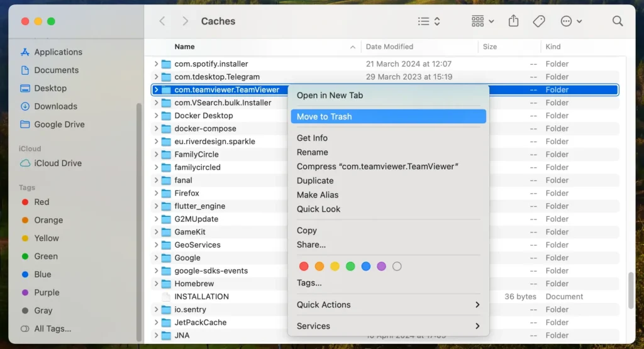Image resolution: width=644 pixels, height=349 pixels.
Task: Open the list view switcher
Action: coord(429,21)
